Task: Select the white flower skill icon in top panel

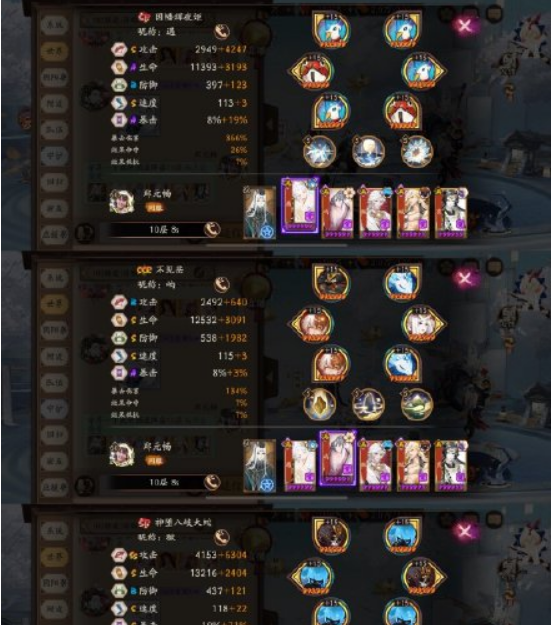Action: coord(416,151)
